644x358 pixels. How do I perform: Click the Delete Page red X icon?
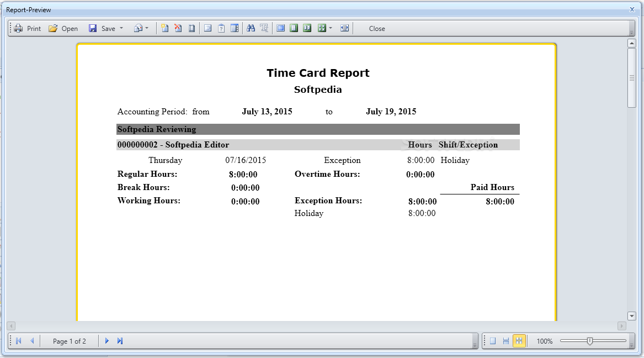(178, 28)
